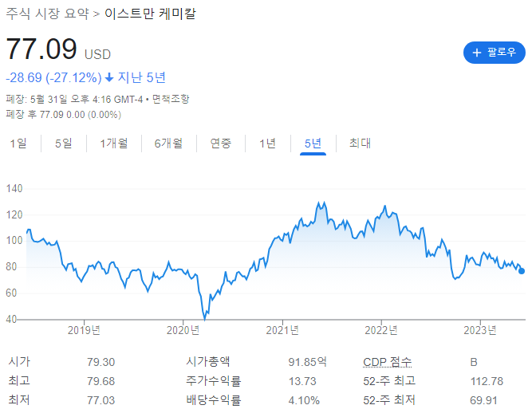The height and width of the screenshot is (413, 532).
Task: Click the current price dot on chart
Action: click(x=522, y=271)
